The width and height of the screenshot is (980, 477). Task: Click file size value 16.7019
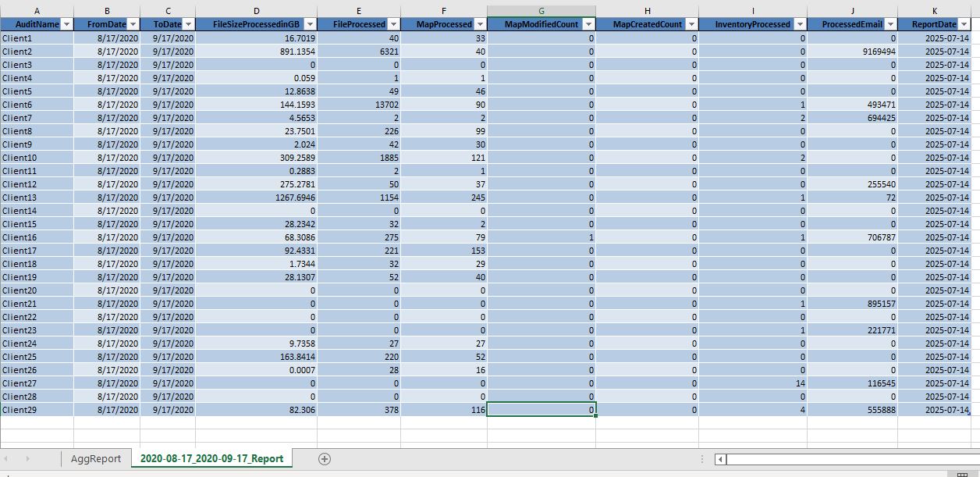click(x=256, y=38)
